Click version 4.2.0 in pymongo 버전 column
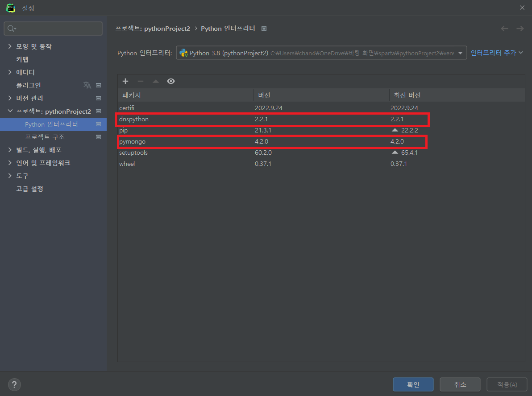The width and height of the screenshot is (532, 396). [261, 141]
